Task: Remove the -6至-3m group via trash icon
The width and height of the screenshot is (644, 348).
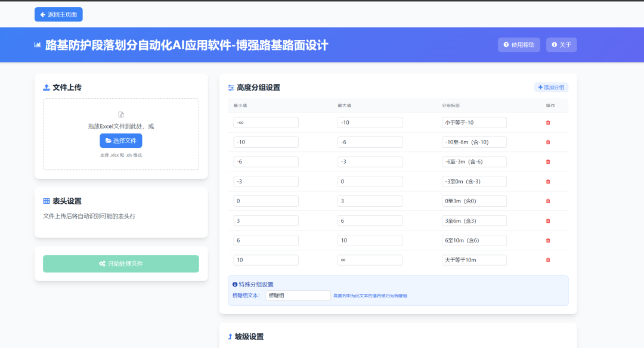Action: (x=548, y=162)
